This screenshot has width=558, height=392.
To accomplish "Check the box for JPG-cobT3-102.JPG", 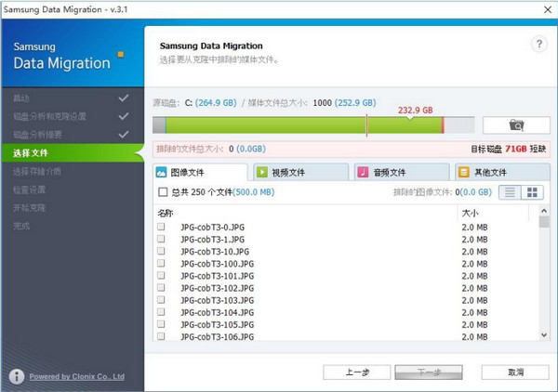I will (x=161, y=288).
